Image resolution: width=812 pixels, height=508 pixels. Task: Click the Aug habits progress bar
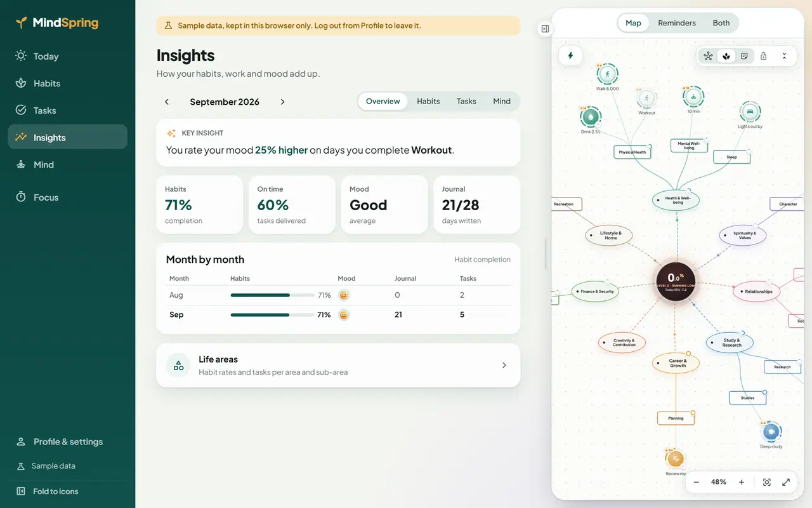[x=273, y=295]
